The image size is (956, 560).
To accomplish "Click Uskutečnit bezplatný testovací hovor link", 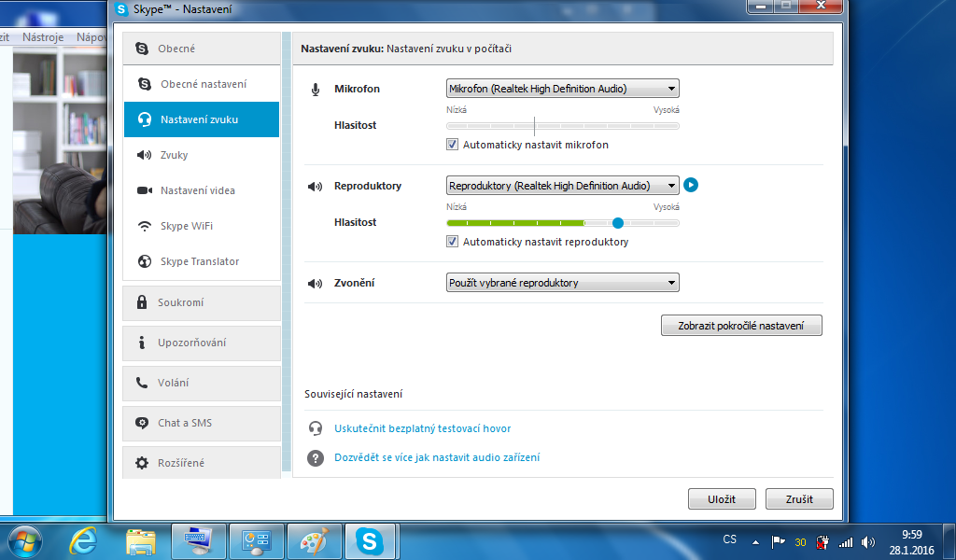I will click(423, 428).
